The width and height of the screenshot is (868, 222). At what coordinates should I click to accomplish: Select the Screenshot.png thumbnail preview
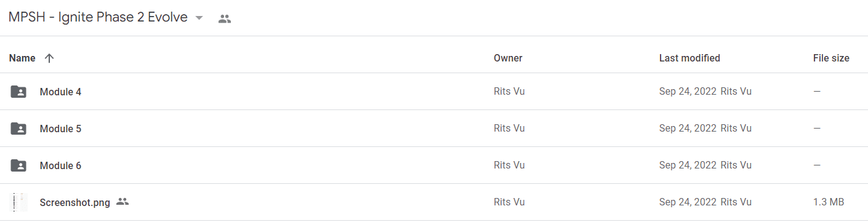click(x=20, y=202)
